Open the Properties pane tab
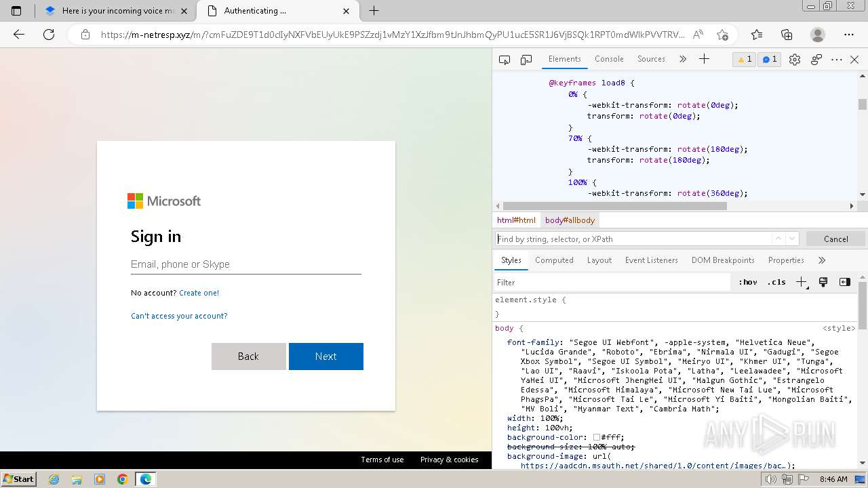The height and width of the screenshot is (488, 868). (786, 260)
